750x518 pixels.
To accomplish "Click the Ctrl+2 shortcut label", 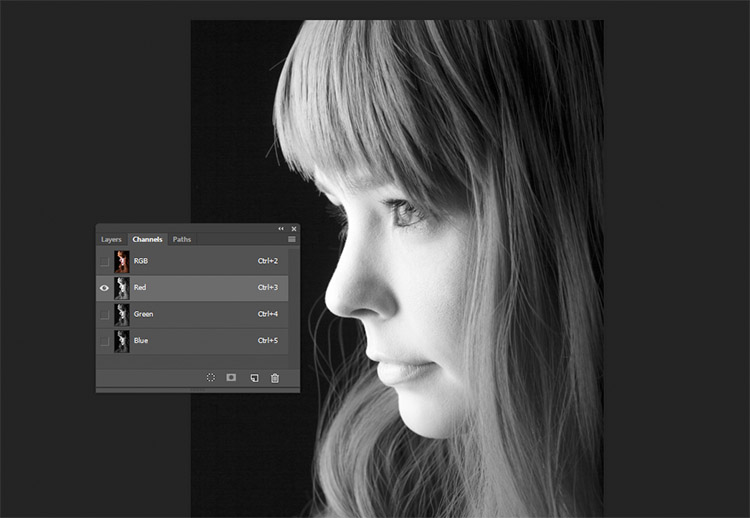I will (x=268, y=261).
